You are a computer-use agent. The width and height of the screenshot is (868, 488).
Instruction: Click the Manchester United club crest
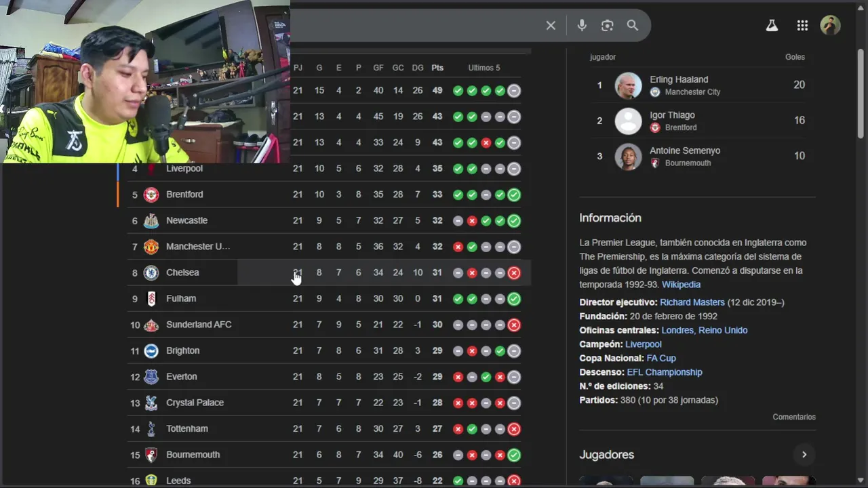tap(151, 247)
